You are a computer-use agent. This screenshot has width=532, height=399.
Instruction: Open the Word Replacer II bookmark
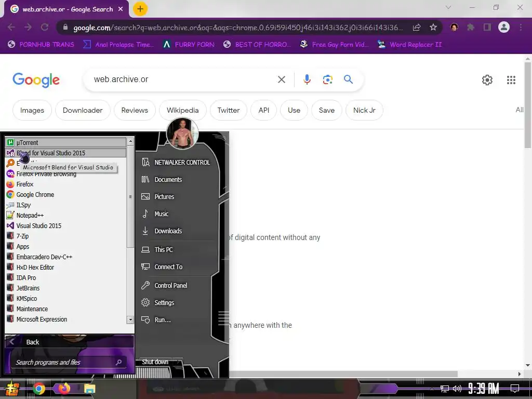pos(409,45)
